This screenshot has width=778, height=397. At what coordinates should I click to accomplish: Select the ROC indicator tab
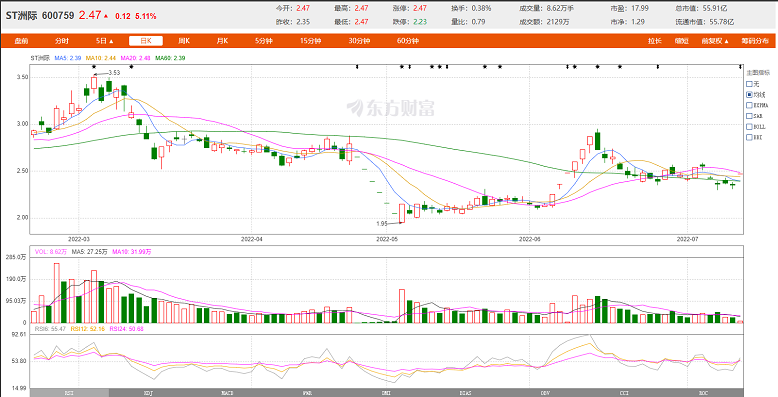point(704,393)
